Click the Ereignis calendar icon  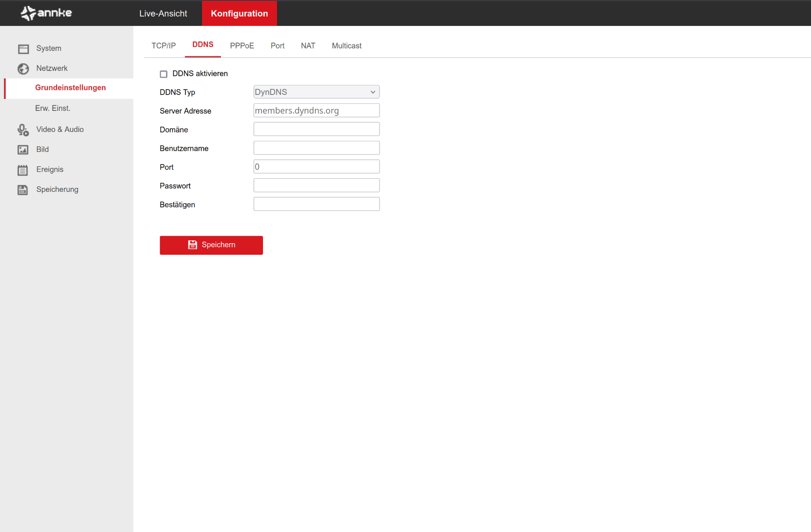click(x=23, y=170)
